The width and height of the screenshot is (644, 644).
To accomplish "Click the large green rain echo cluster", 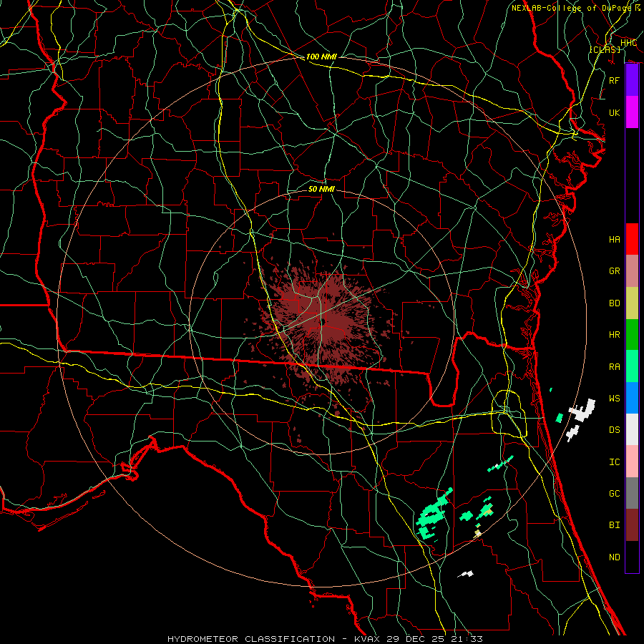I will click(x=434, y=514).
